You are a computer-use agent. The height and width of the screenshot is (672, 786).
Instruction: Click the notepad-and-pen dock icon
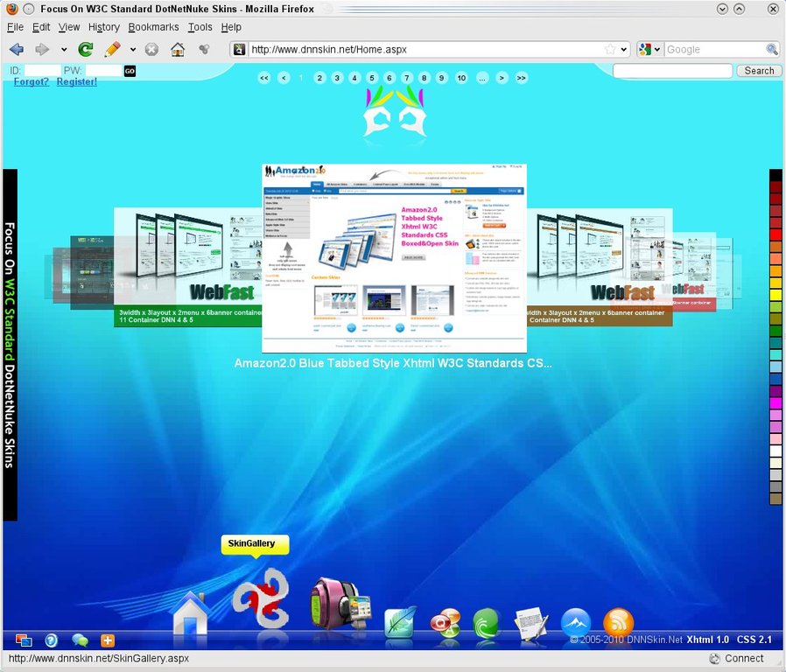coord(530,623)
